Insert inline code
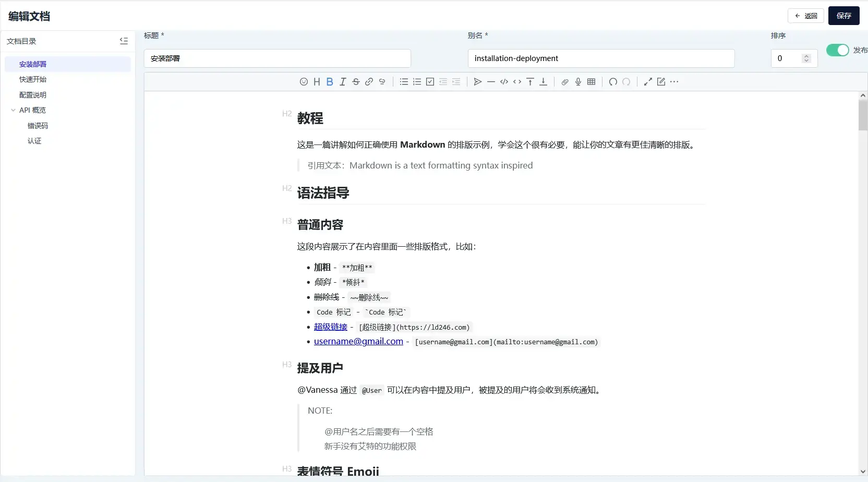The width and height of the screenshot is (868, 482). (x=517, y=81)
